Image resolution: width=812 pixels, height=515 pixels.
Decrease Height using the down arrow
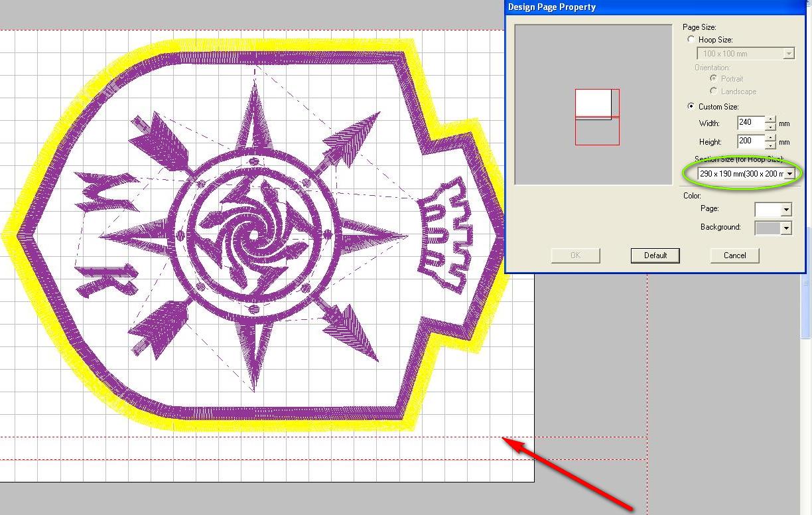[770, 144]
